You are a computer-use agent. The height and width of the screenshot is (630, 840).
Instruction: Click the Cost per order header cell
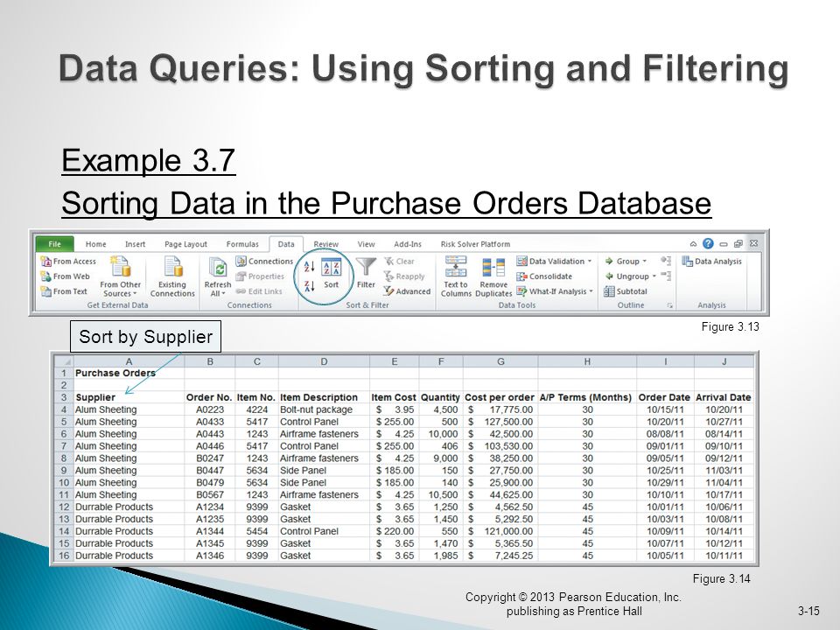click(500, 397)
